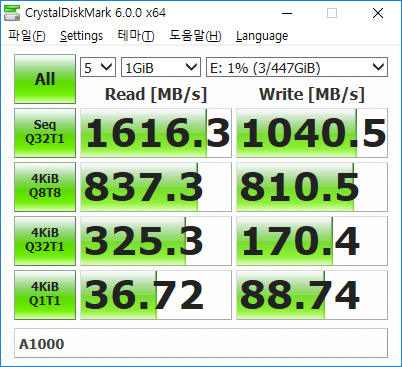Viewport: 402px width, 367px height.
Task: Select the 810.5 Q8T8 write result
Action: point(312,187)
